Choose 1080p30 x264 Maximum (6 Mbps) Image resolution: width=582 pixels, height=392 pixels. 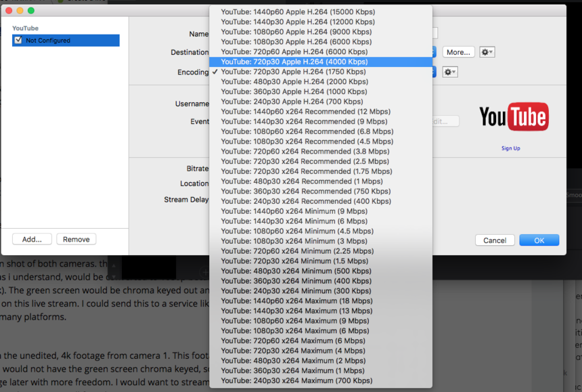pos(321,331)
